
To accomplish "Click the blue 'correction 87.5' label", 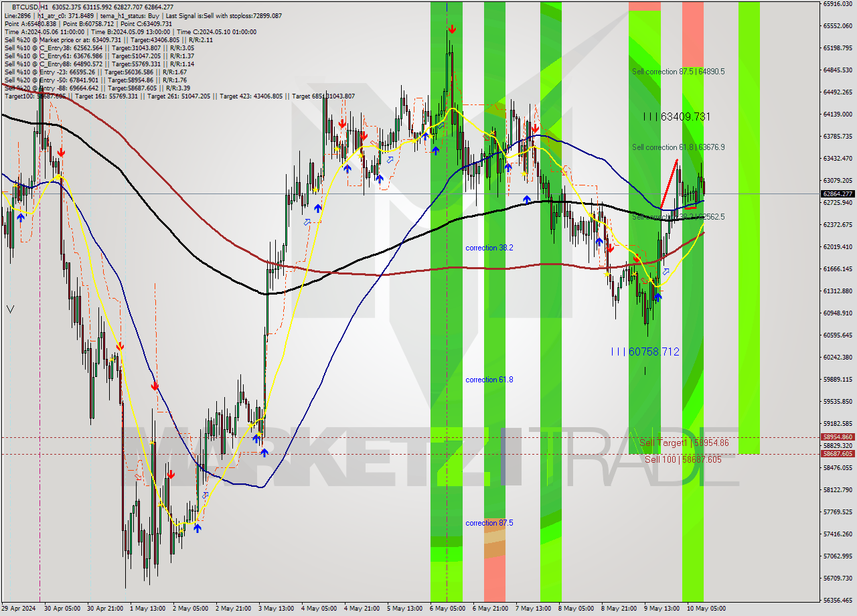I will pyautogui.click(x=489, y=523).
